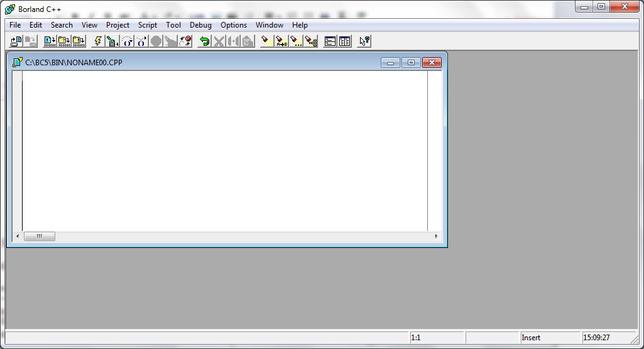This screenshot has width=644, height=349.
Task: Open the Edit menu
Action: click(x=36, y=25)
